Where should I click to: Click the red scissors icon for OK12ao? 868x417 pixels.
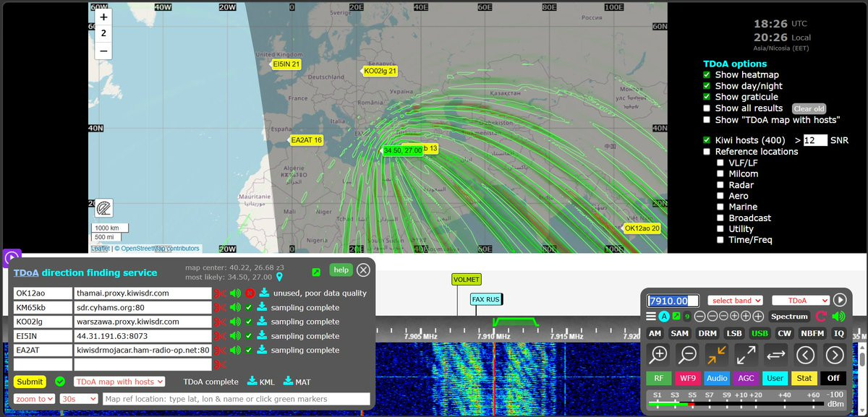tap(221, 293)
